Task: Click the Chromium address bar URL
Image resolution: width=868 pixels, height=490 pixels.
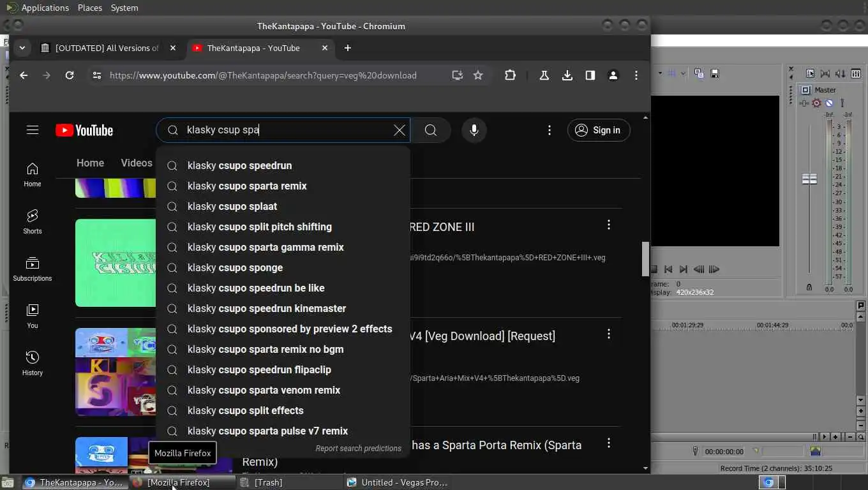Action: click(263, 75)
